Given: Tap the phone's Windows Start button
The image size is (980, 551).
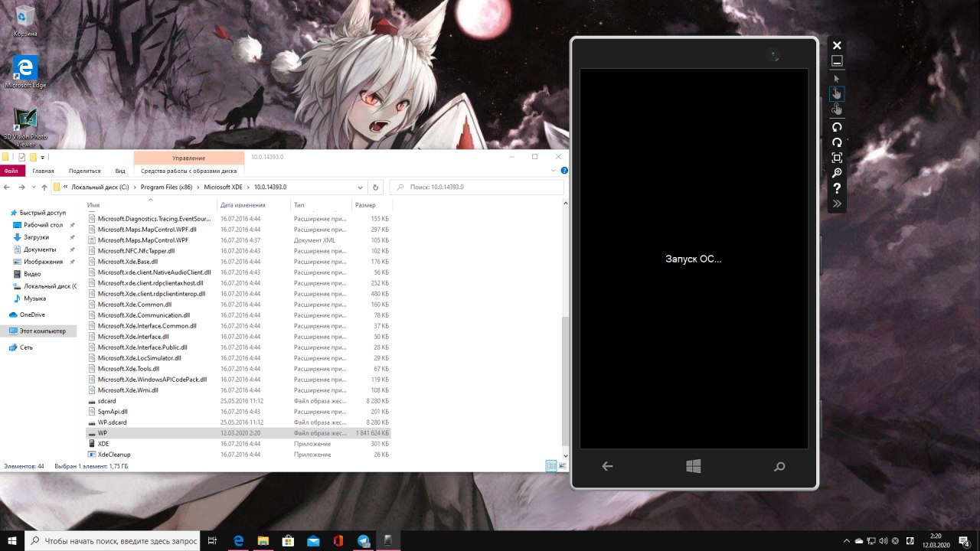Looking at the screenshot, I should 694,466.
